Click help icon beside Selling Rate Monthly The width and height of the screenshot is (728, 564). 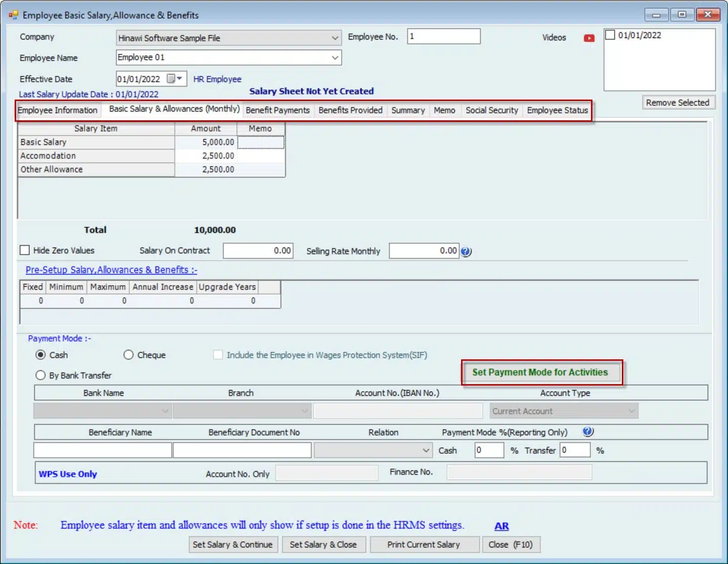466,252
